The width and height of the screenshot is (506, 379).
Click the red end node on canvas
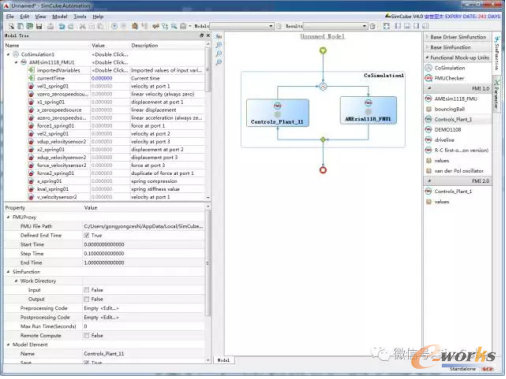tap(323, 170)
